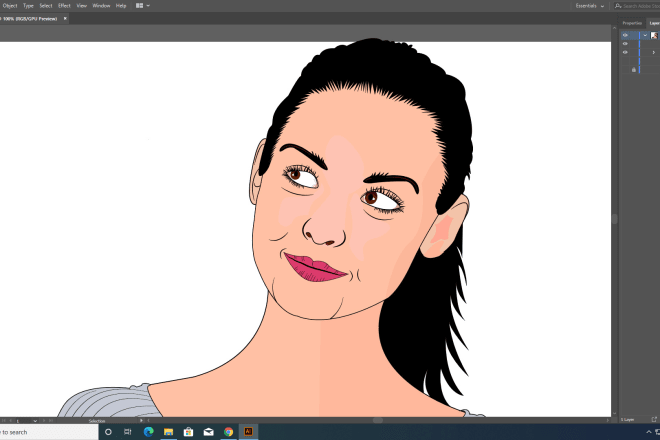Unlock the bottom locked layer
660x440 pixels.
point(634,69)
